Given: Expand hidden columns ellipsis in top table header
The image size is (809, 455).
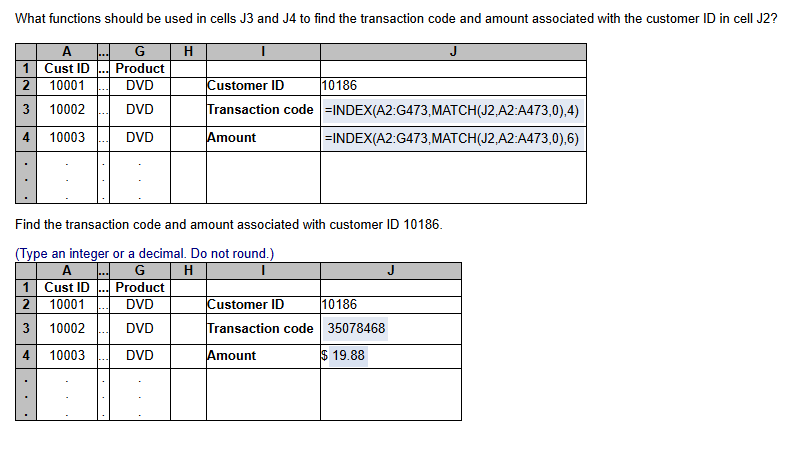Looking at the screenshot, I should click(103, 52).
